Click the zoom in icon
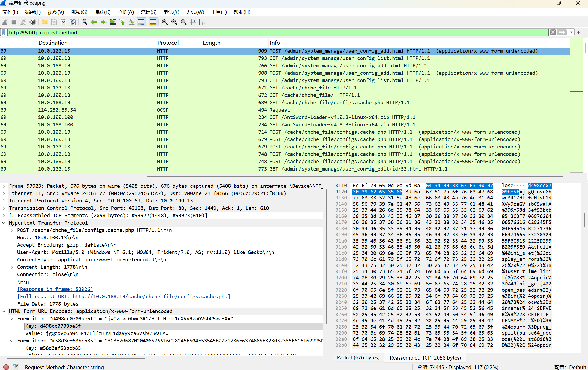The image size is (588, 370). point(165,22)
